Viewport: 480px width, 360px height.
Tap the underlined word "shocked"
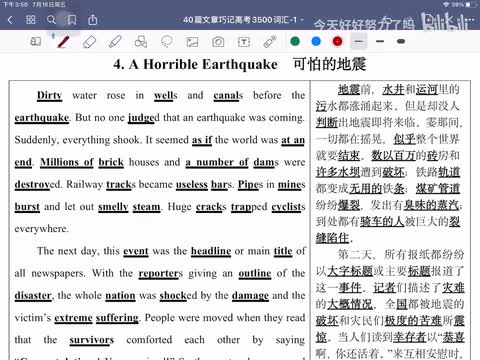178,296
